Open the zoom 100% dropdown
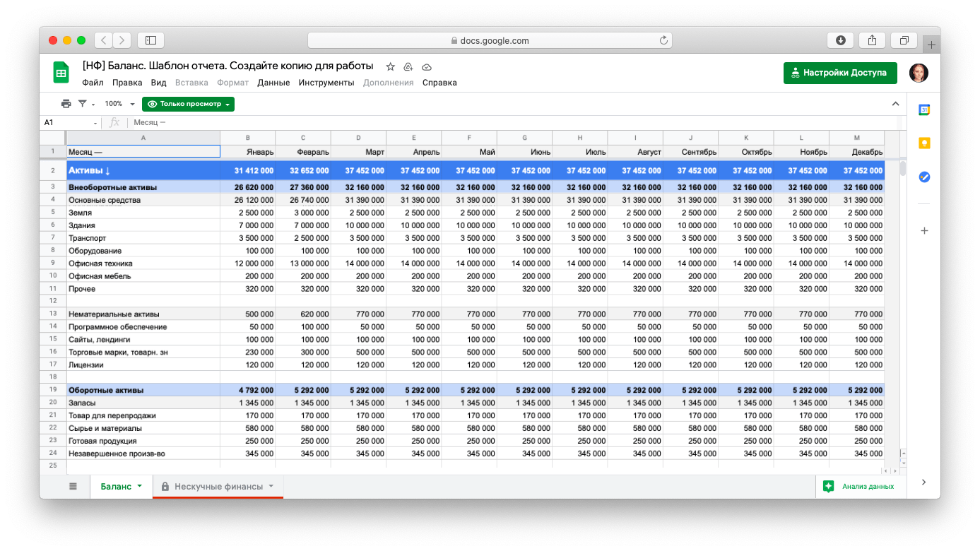980x551 pixels. pos(119,104)
